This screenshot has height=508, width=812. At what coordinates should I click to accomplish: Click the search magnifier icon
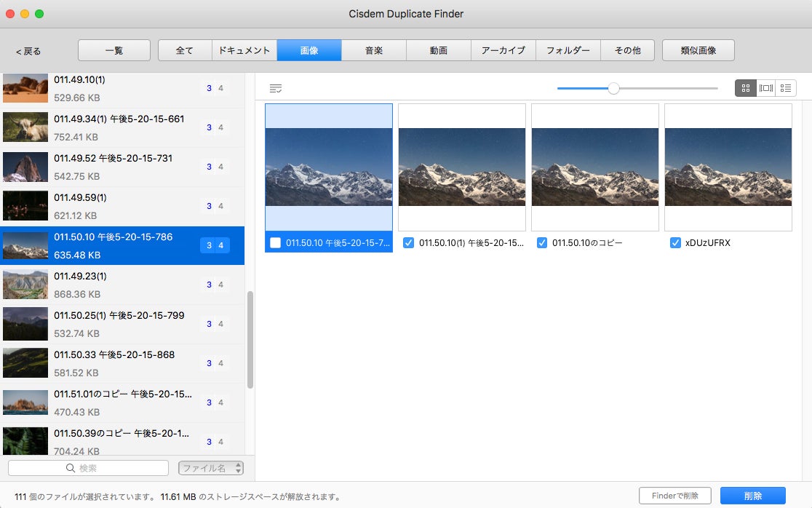71,468
